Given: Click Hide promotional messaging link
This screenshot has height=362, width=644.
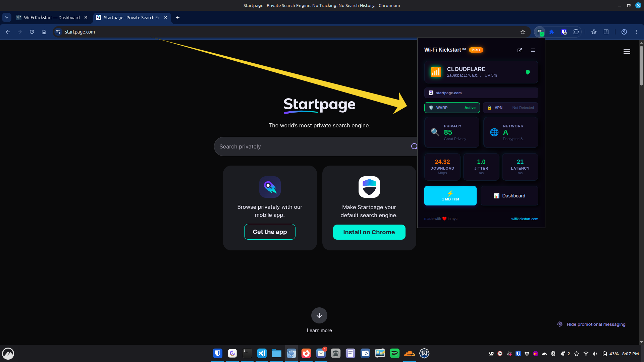Looking at the screenshot, I should click(596, 324).
